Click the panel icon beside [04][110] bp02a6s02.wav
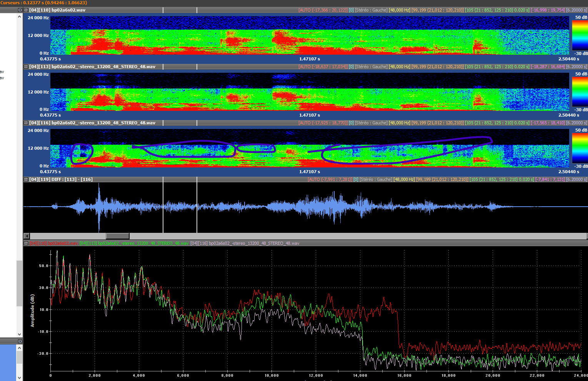 coord(26,10)
